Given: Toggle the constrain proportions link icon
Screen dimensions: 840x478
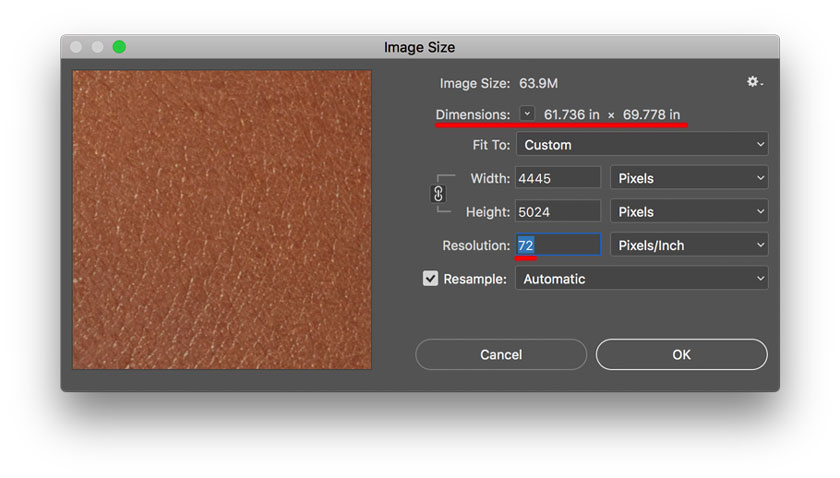Looking at the screenshot, I should (x=438, y=194).
